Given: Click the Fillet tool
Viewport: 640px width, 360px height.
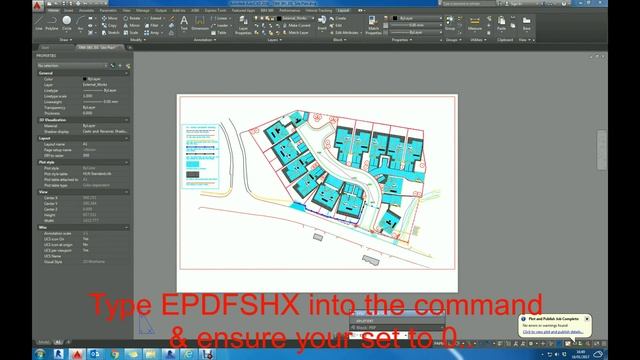Looking at the screenshot, I should [151, 25].
